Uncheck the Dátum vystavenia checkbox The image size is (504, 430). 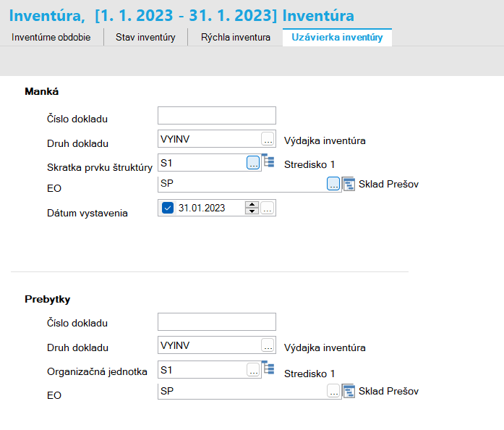[168, 208]
